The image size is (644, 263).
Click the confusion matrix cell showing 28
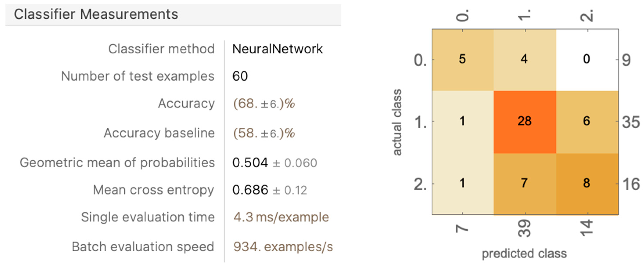tap(524, 121)
